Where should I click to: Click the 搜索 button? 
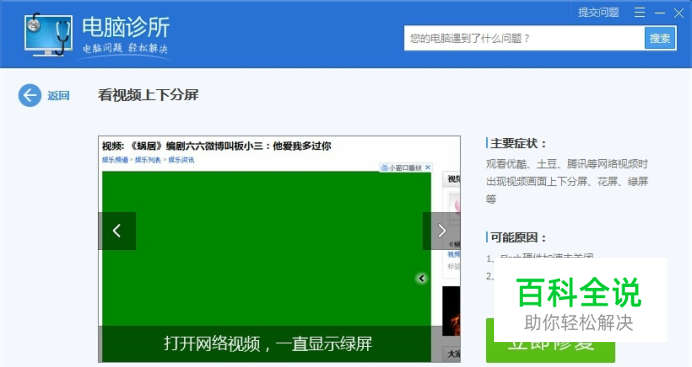(x=660, y=38)
